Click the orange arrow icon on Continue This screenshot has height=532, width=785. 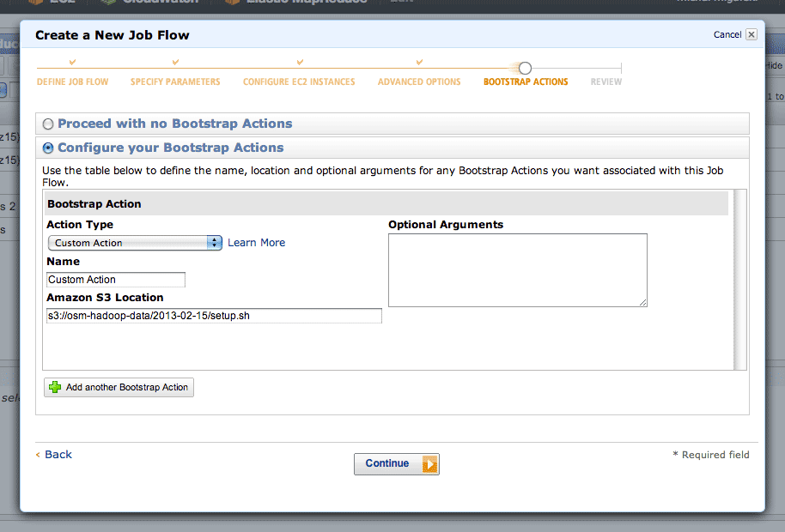(x=429, y=464)
